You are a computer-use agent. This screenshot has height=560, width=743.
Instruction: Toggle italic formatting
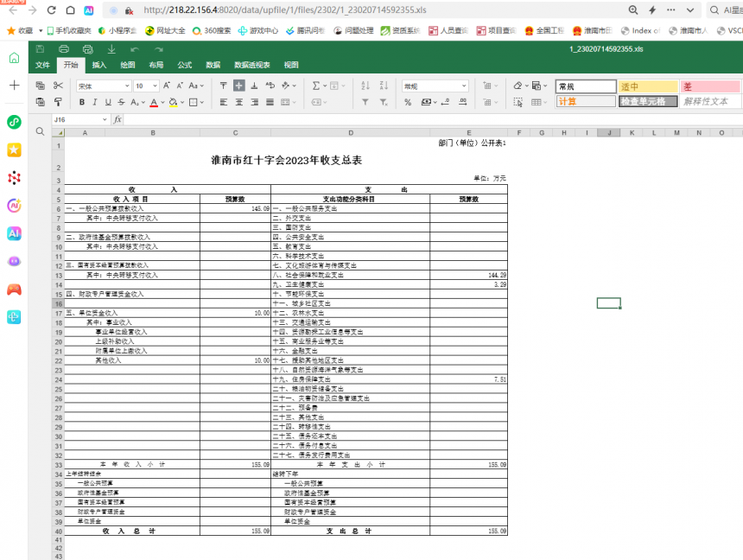point(95,102)
